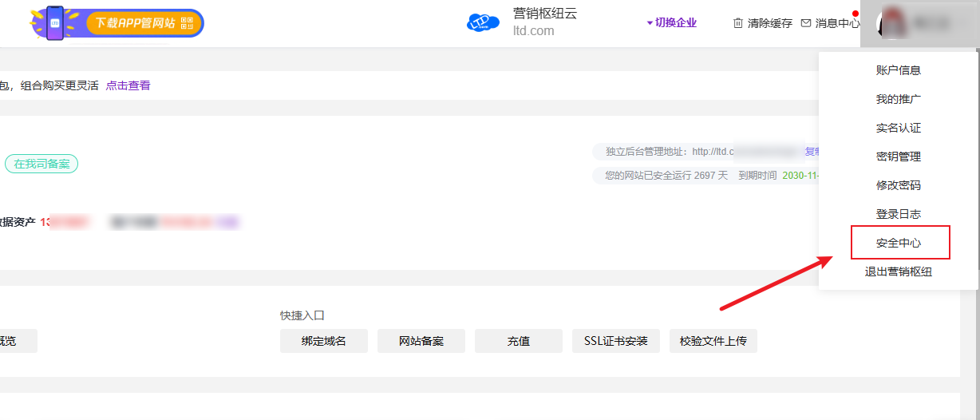The image size is (980, 420).
Task: Click the trash icon for 清除缓存
Action: (738, 23)
